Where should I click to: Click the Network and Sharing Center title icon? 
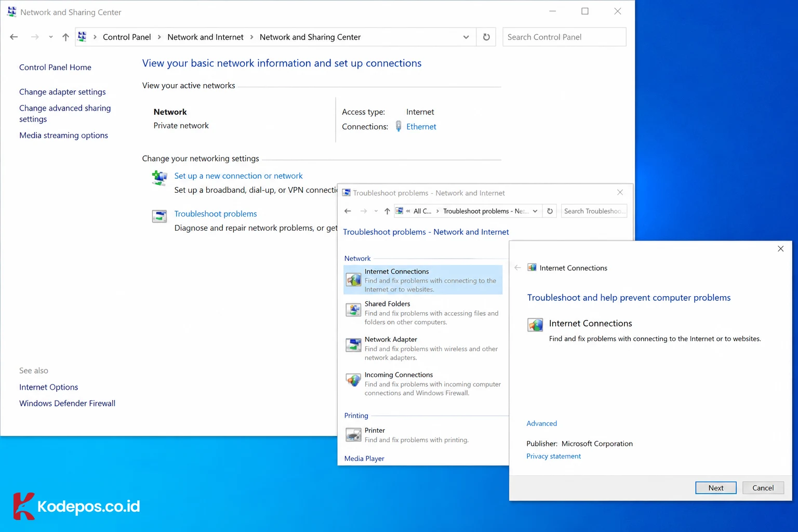coord(12,12)
